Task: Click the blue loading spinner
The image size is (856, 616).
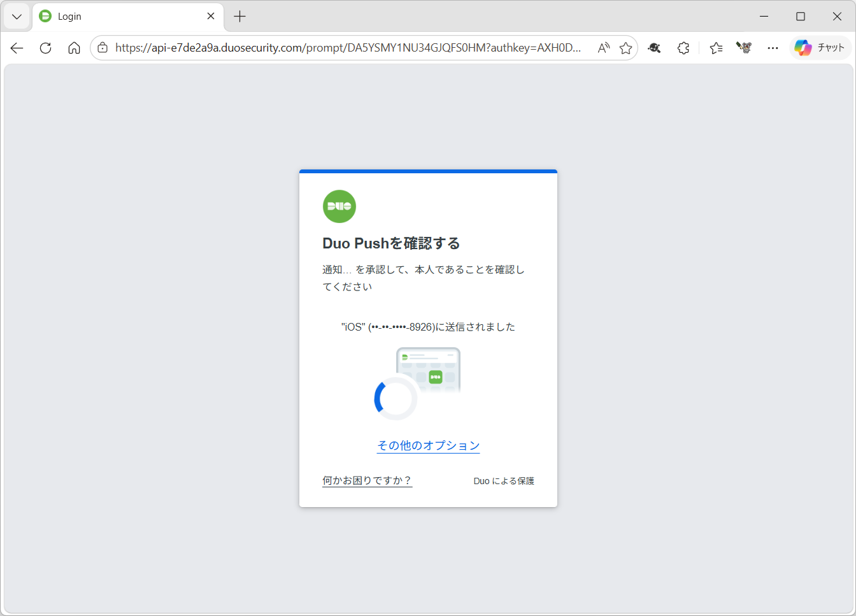Action: pyautogui.click(x=396, y=398)
